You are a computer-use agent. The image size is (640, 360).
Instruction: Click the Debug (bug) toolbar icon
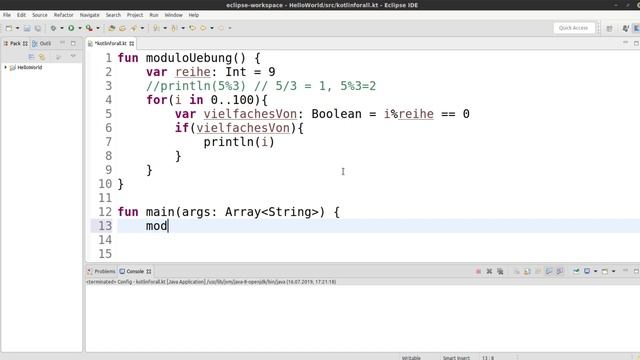tap(53, 28)
